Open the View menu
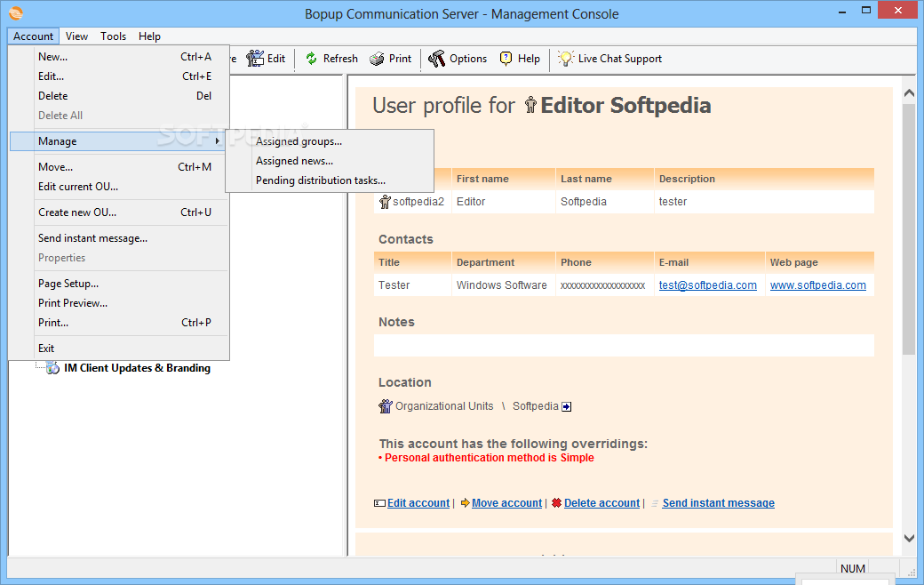The width and height of the screenshot is (924, 585). click(x=76, y=36)
